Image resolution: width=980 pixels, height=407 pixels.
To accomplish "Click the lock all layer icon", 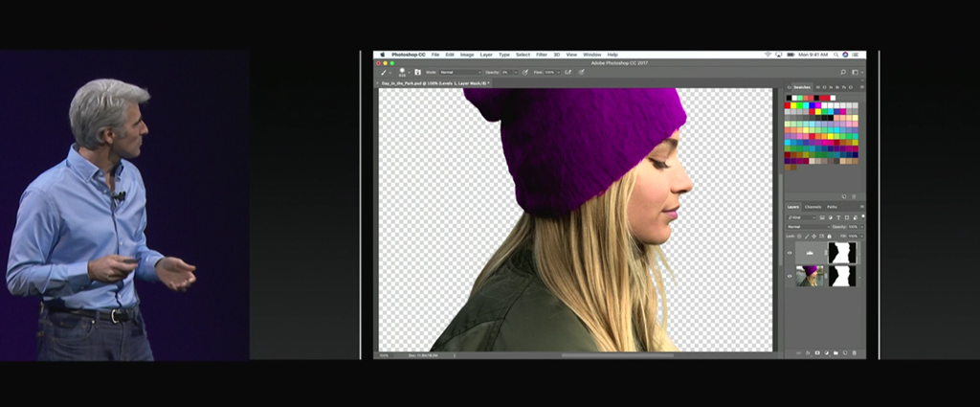I will (x=831, y=236).
